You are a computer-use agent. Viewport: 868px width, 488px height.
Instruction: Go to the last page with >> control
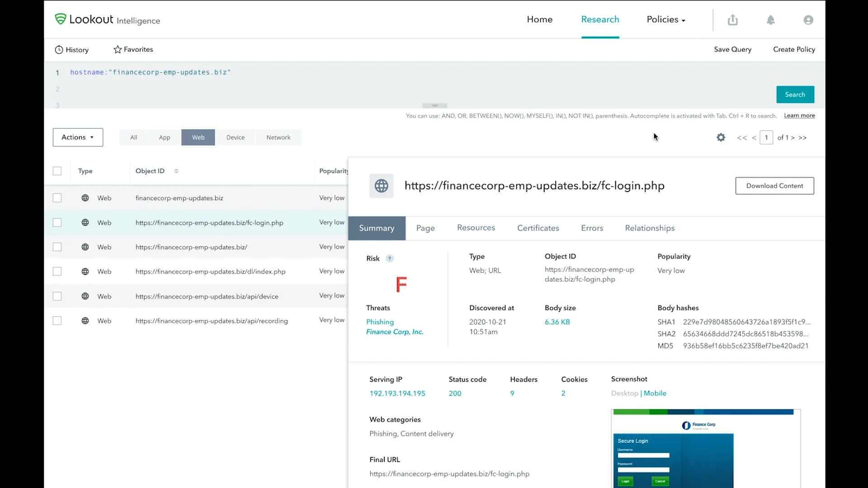click(x=802, y=138)
